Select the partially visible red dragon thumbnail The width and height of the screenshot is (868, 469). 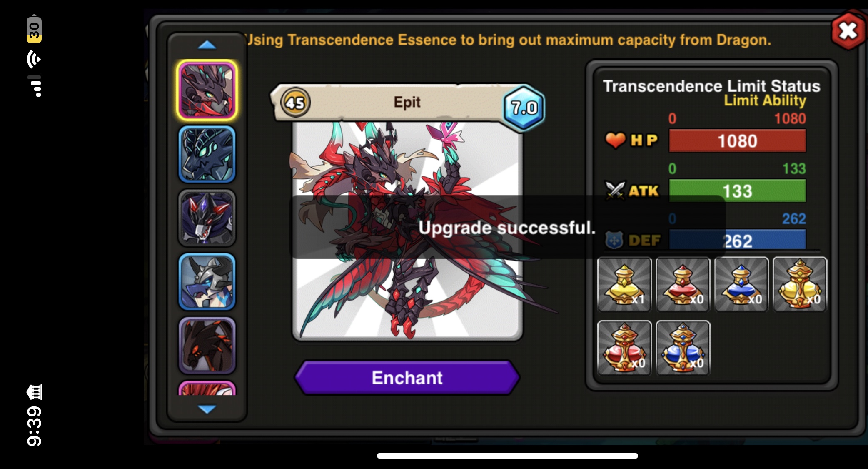click(x=207, y=388)
